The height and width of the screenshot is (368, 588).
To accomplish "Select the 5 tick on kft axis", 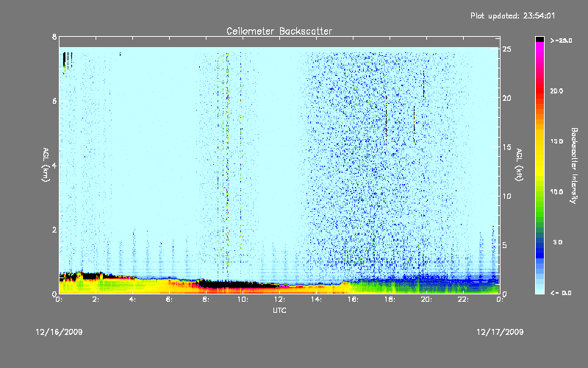I will (x=505, y=245).
